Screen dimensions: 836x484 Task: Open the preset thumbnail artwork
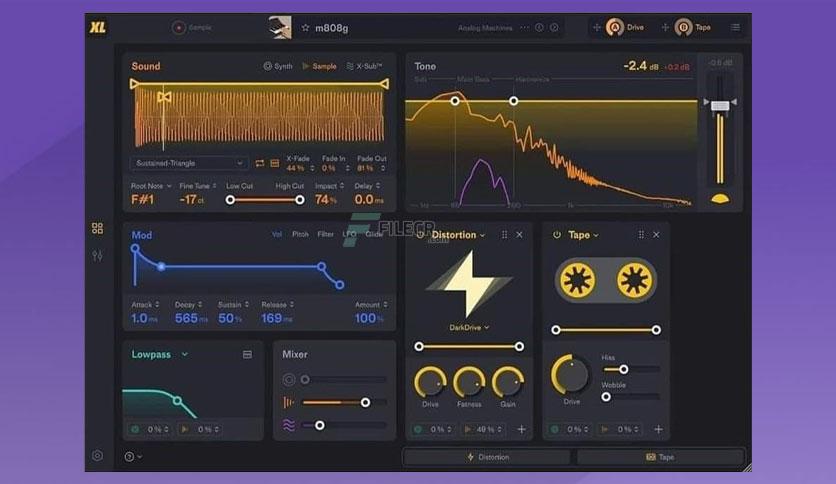[279, 27]
